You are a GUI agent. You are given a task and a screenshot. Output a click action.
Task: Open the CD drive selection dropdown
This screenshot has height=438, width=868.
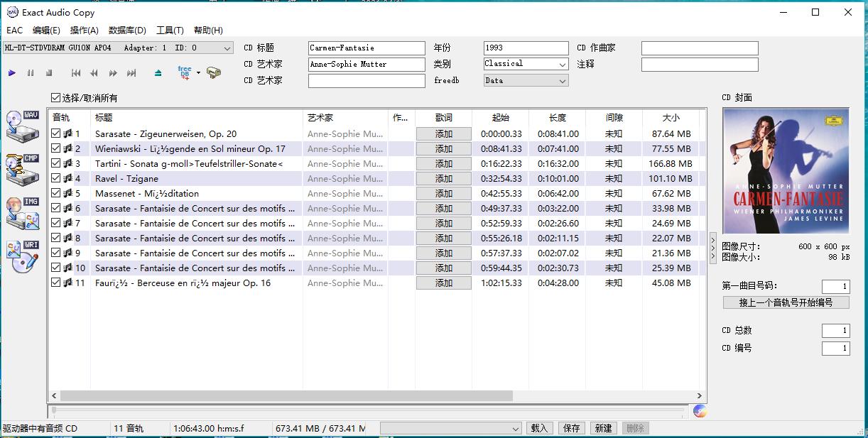click(x=117, y=48)
